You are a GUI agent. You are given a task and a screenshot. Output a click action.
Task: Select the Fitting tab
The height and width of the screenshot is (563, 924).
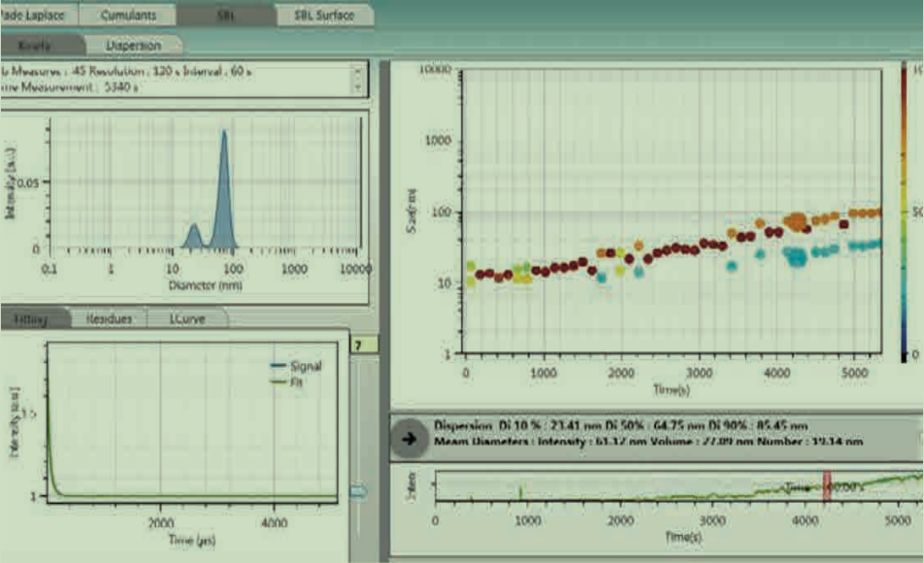(x=33, y=317)
